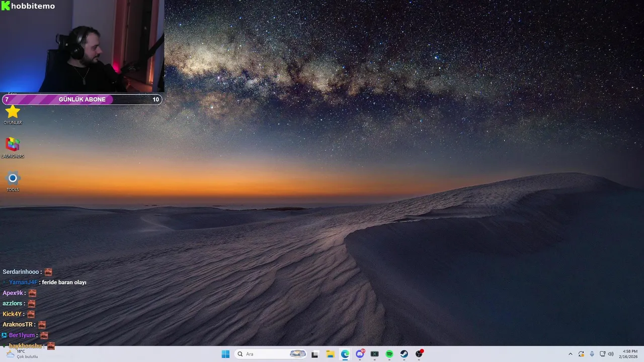Click the hobbitemo channel name

[33, 6]
